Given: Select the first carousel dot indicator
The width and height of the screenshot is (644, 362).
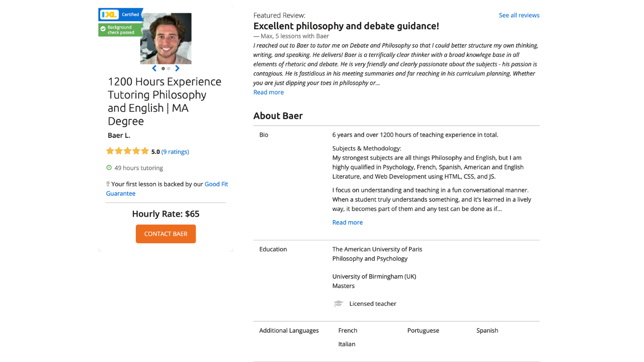Looking at the screenshot, I should [163, 68].
